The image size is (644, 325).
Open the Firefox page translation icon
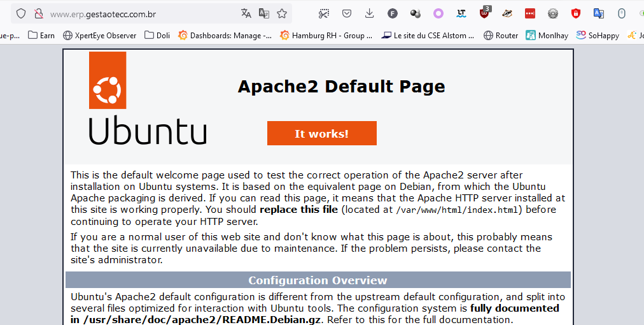(x=246, y=13)
